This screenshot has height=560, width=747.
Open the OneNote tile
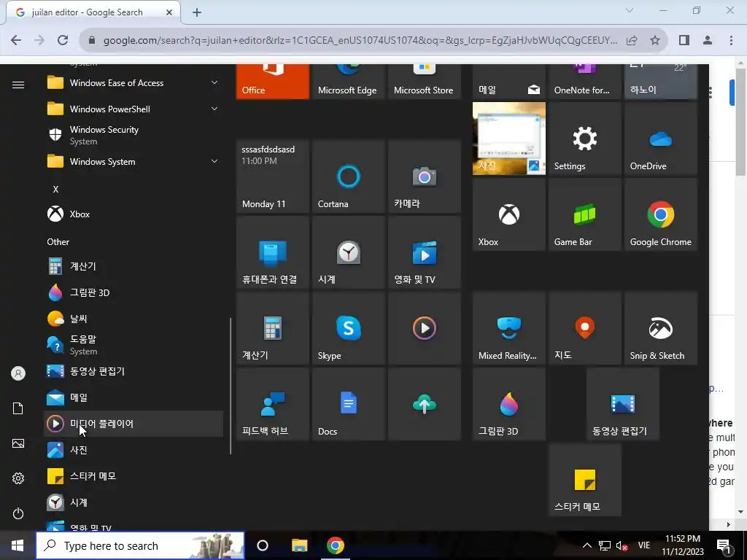tap(585, 82)
